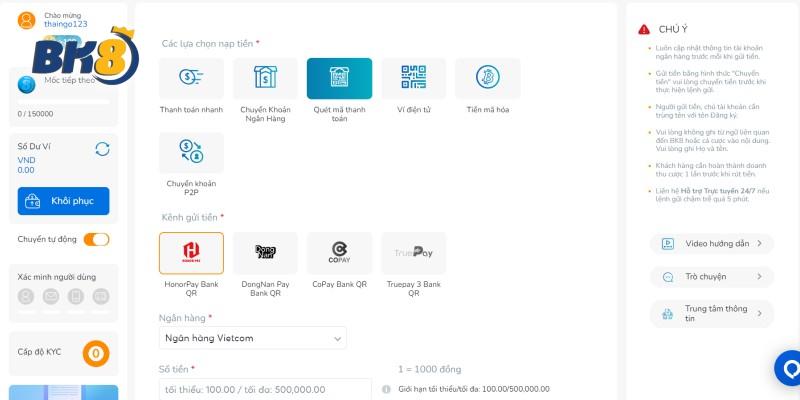The image size is (800, 400).
Task: Select CoPay Bank QR channel
Action: point(339,253)
